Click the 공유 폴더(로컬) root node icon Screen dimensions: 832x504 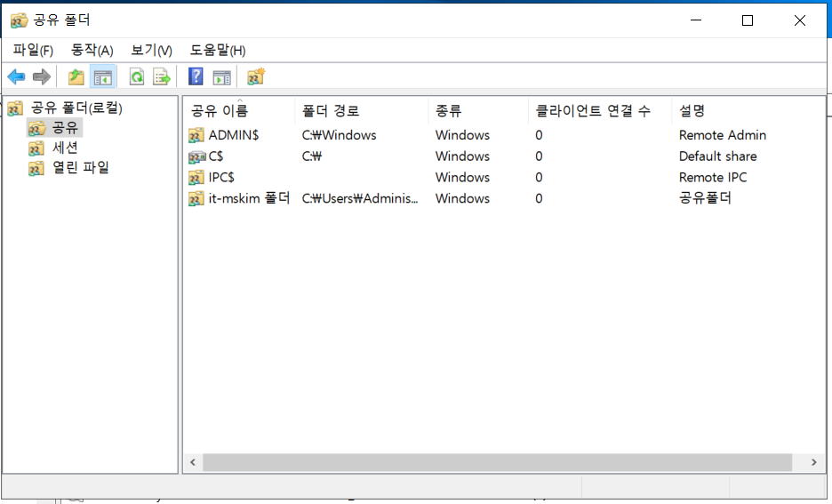click(15, 108)
